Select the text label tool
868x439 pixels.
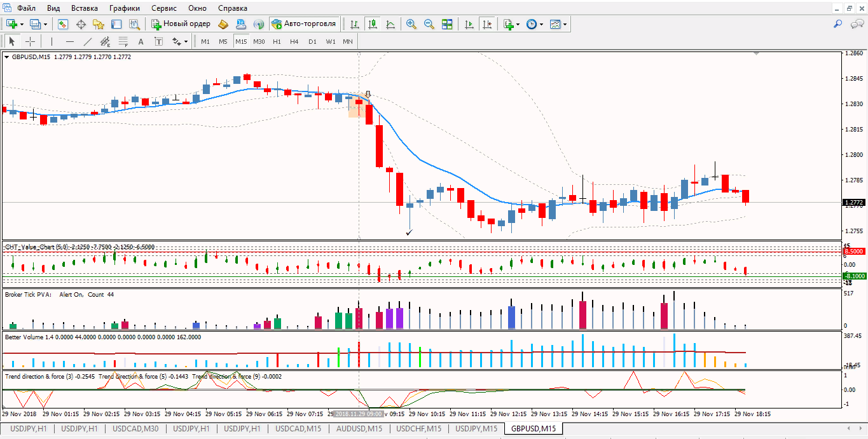point(158,41)
